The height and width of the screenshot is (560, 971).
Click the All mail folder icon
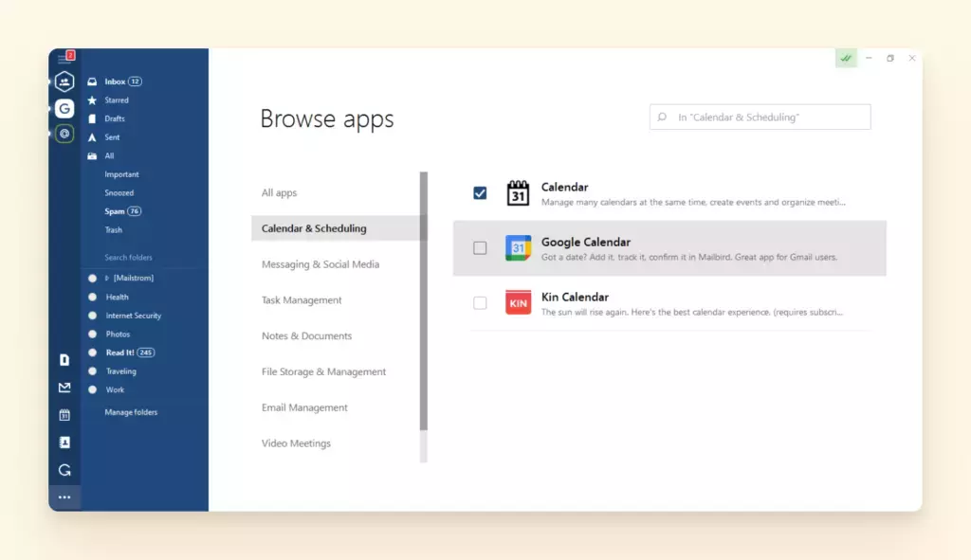tap(92, 156)
